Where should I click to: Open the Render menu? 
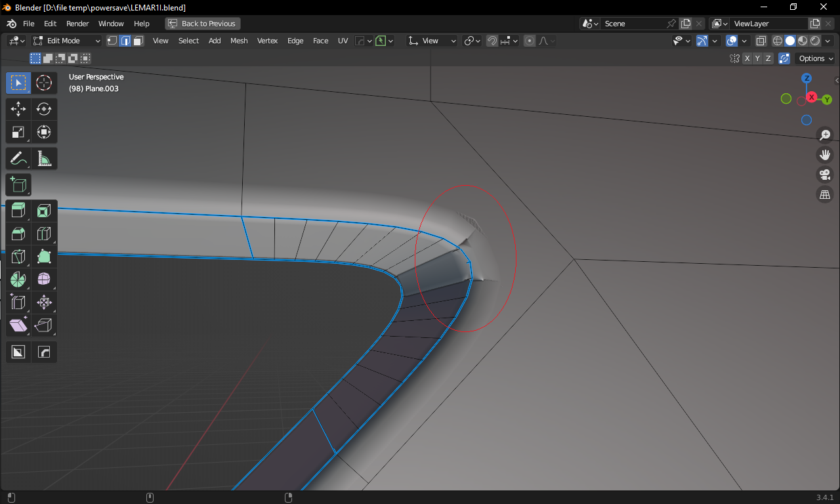[77, 24]
